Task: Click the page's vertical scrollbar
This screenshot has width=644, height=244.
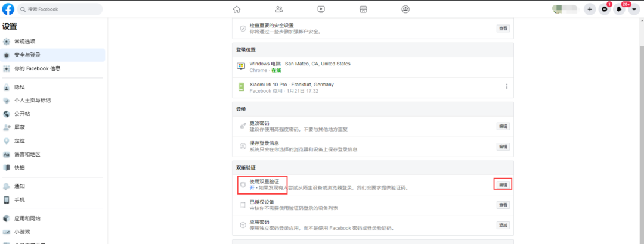Action: (x=640, y=119)
